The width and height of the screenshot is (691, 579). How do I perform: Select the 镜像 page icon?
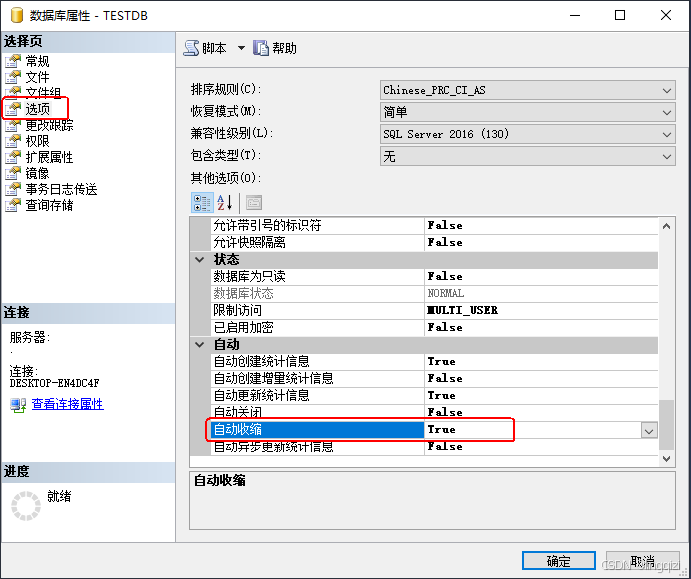(13, 173)
